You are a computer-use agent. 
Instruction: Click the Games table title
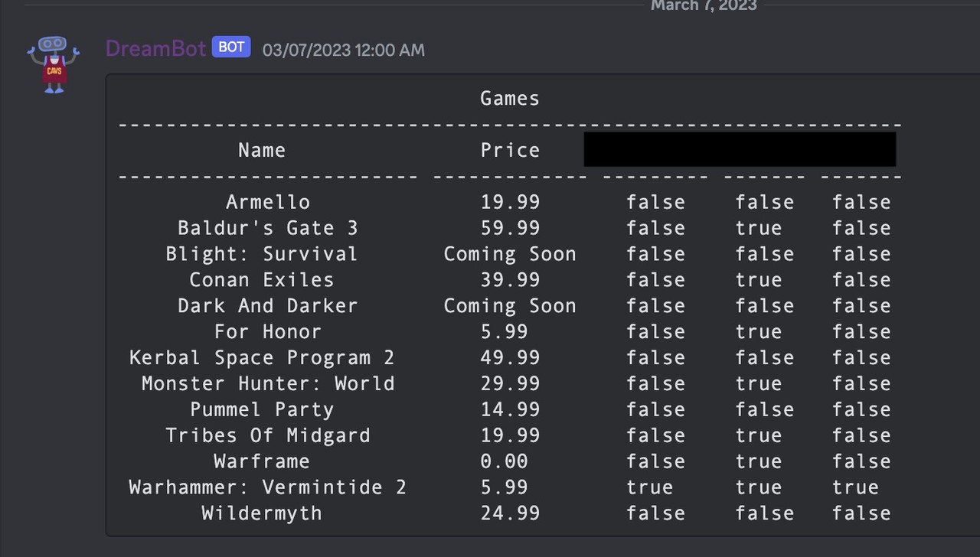(509, 98)
